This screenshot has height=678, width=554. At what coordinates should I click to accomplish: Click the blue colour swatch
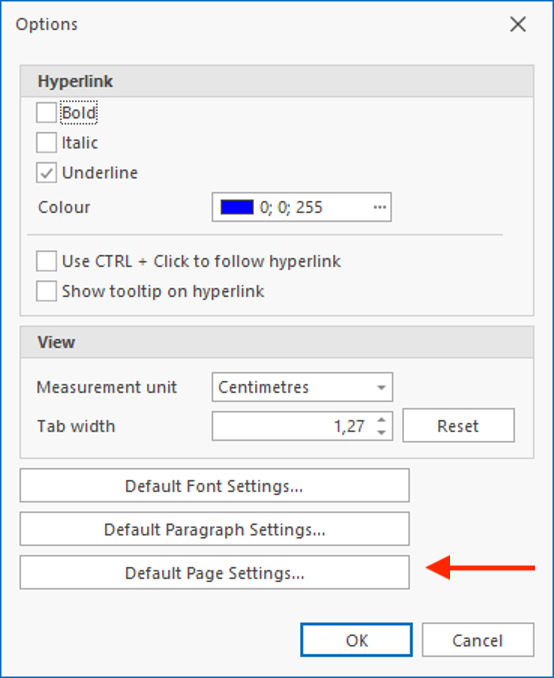pos(237,207)
